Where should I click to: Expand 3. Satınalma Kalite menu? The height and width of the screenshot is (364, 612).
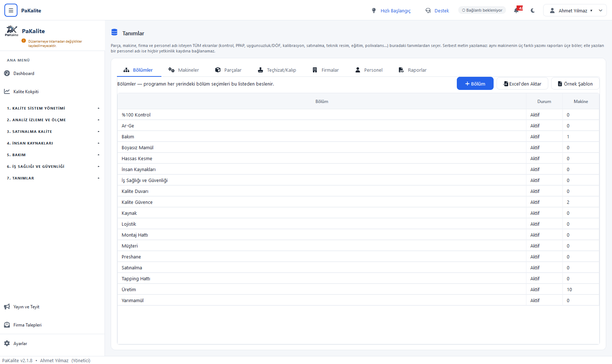tap(52, 131)
